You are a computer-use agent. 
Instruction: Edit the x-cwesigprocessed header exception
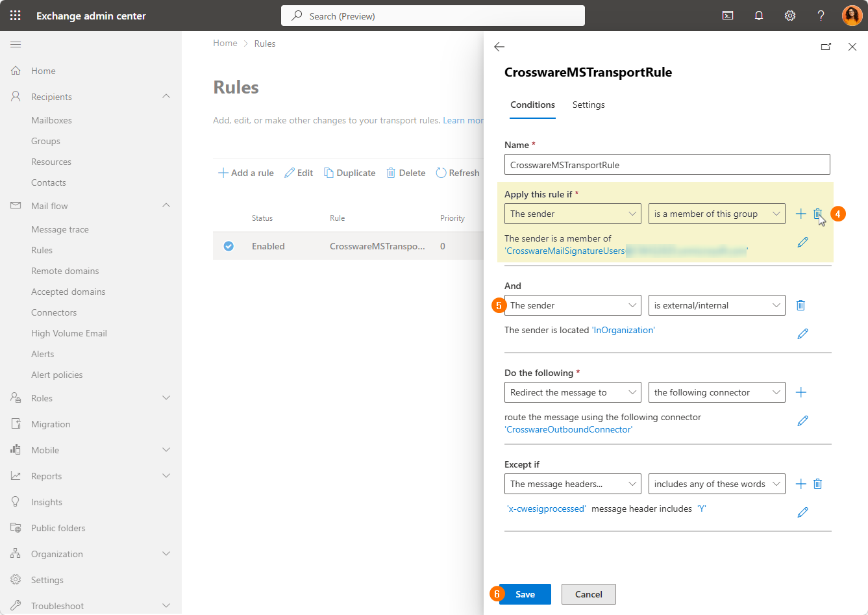point(803,512)
